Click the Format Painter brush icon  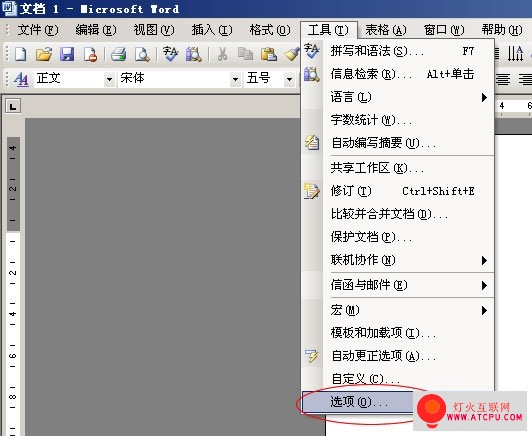[x=292, y=54]
